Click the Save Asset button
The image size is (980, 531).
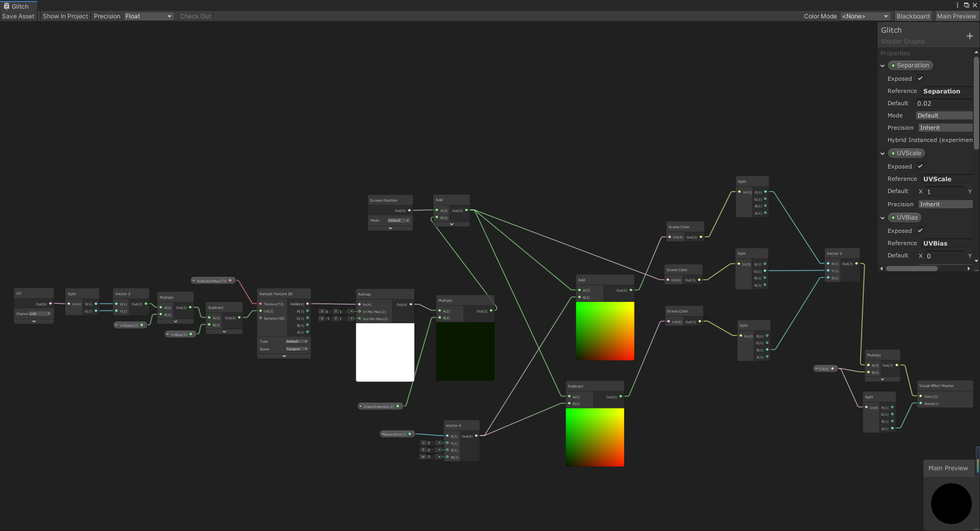18,16
